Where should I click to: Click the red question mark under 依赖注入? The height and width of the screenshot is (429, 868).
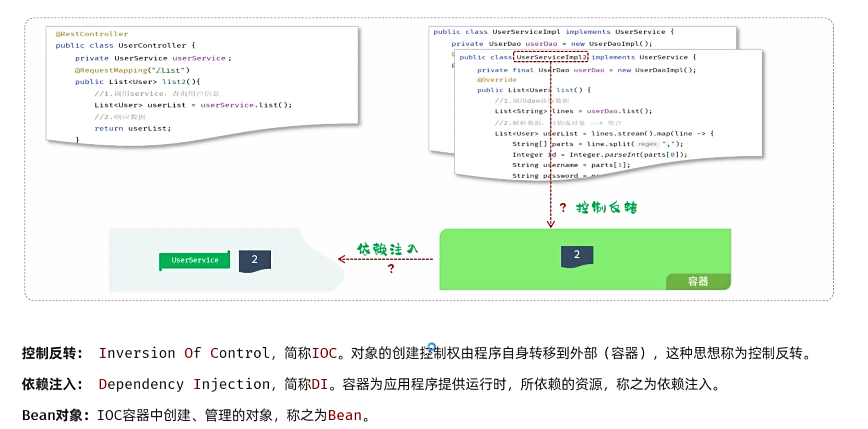391,269
